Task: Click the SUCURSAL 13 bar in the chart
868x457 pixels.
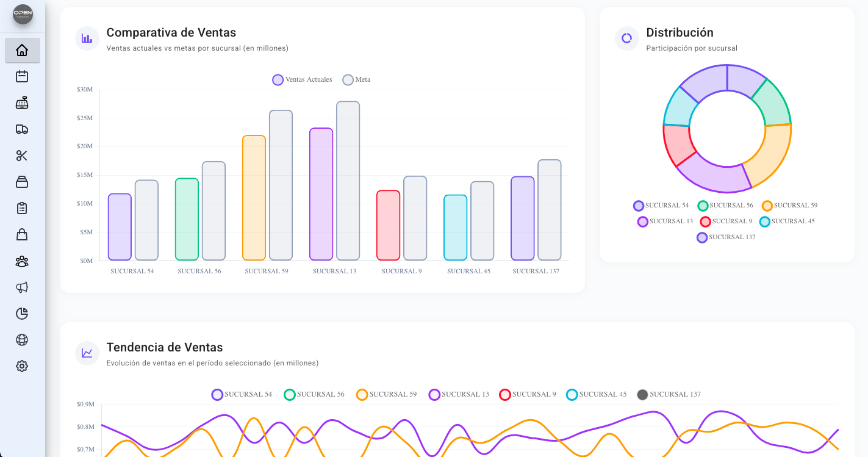Action: tap(321, 195)
